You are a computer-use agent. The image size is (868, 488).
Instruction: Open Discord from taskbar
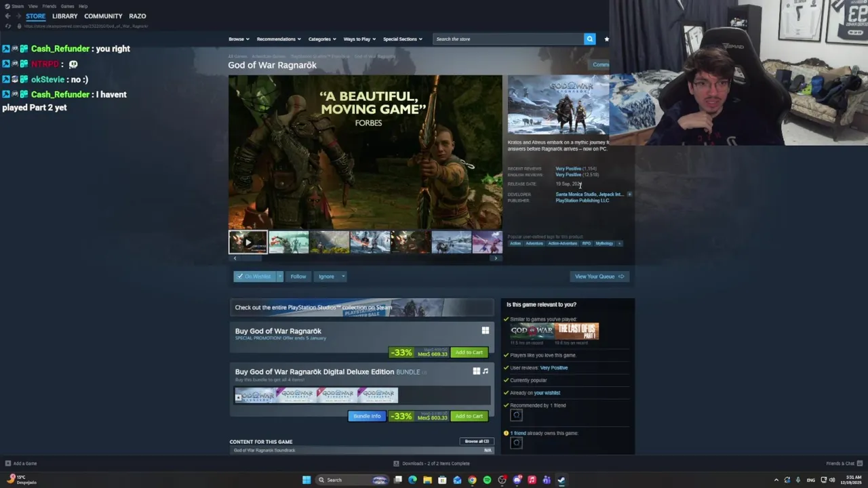[x=517, y=480]
